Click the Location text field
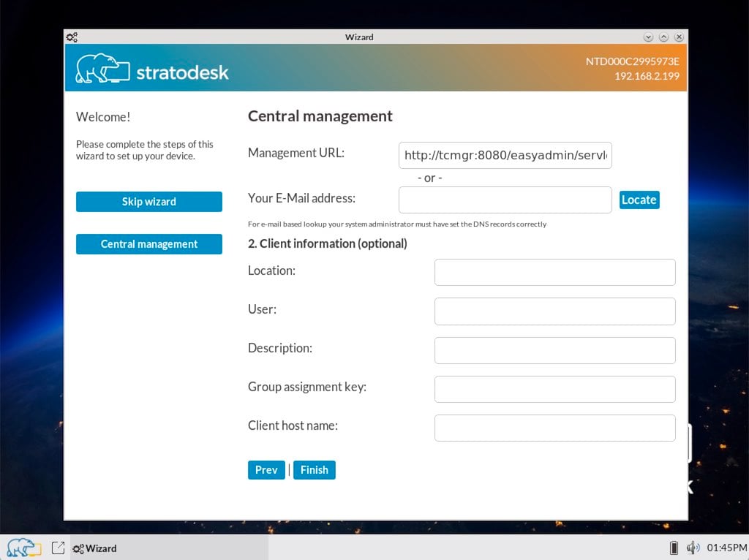Viewport: 749px width, 560px height. point(554,272)
